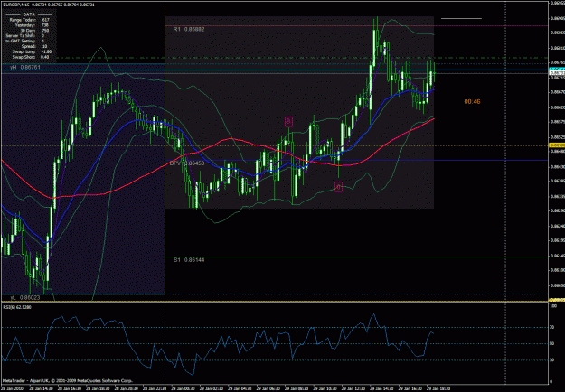
Task: Click the 0.86670 price axis label
Action: [558, 92]
